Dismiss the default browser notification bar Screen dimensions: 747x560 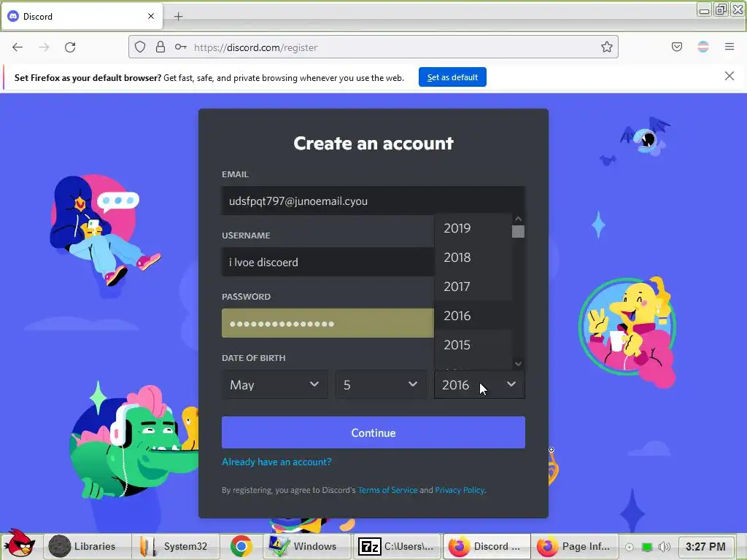(729, 76)
